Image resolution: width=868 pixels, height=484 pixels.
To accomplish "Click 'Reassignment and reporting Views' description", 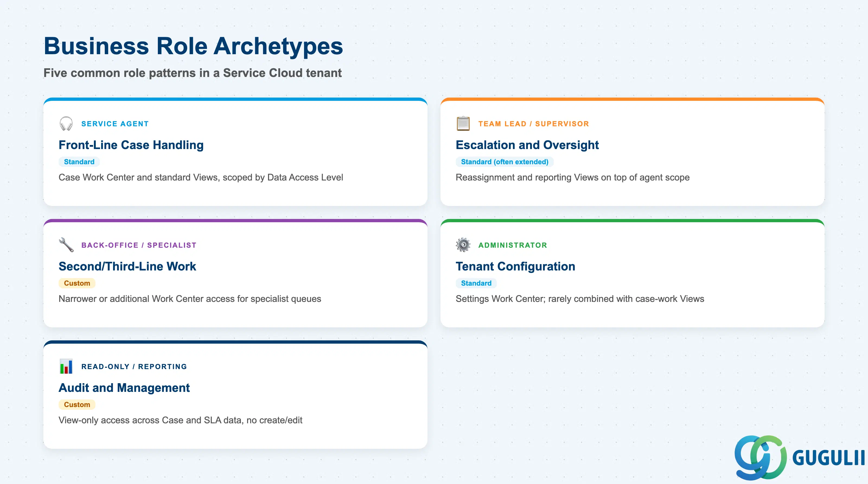I will point(573,178).
